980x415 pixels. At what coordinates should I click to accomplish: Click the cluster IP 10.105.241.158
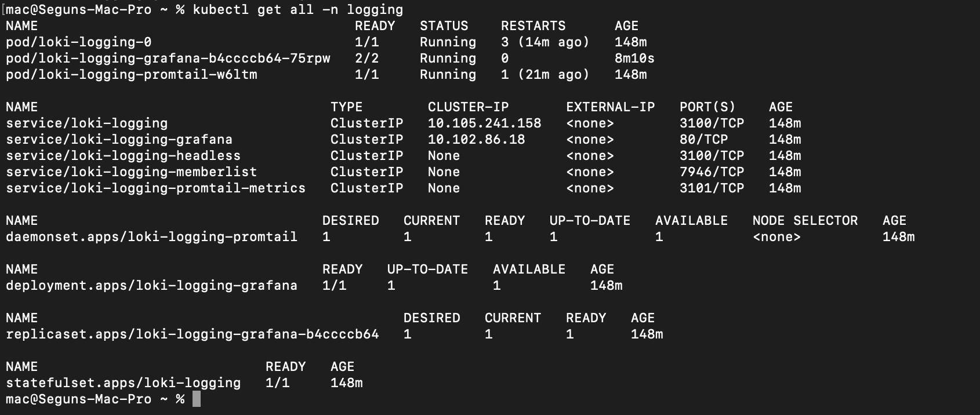click(484, 123)
